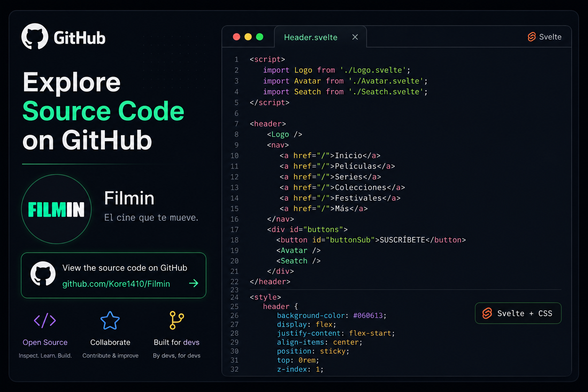Viewport: 588px width, 392px height.
Task: Click the opening '<script>' tag on line 1
Action: coord(267,59)
